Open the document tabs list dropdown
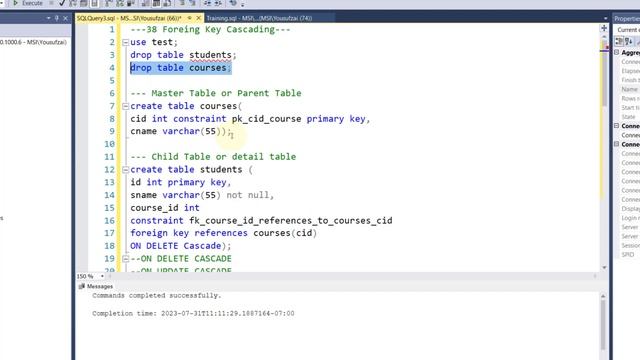This screenshot has width=640, height=360. click(605, 18)
